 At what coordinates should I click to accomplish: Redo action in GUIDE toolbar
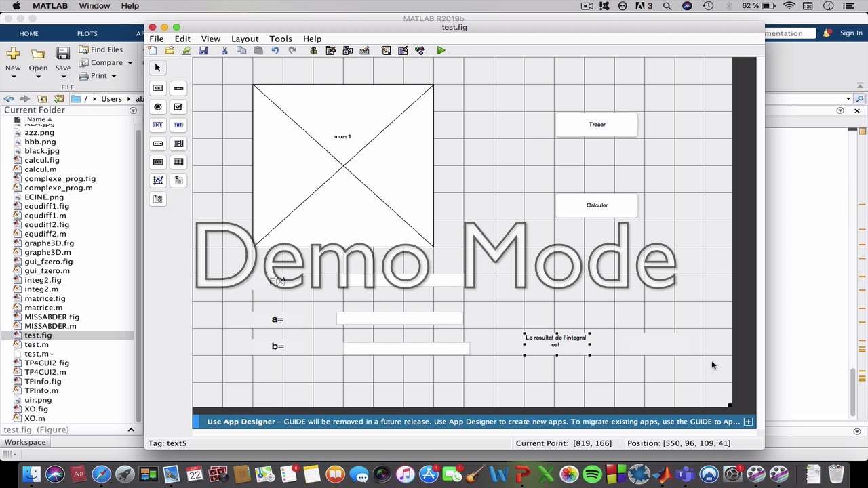pyautogui.click(x=292, y=50)
